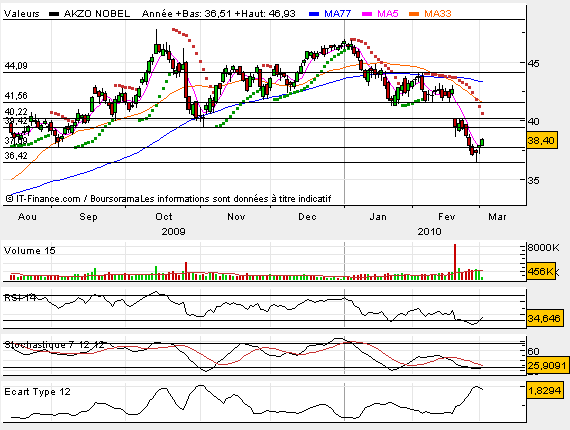
Task: Click the 60 stochastic axis label
Action: [x=533, y=352]
